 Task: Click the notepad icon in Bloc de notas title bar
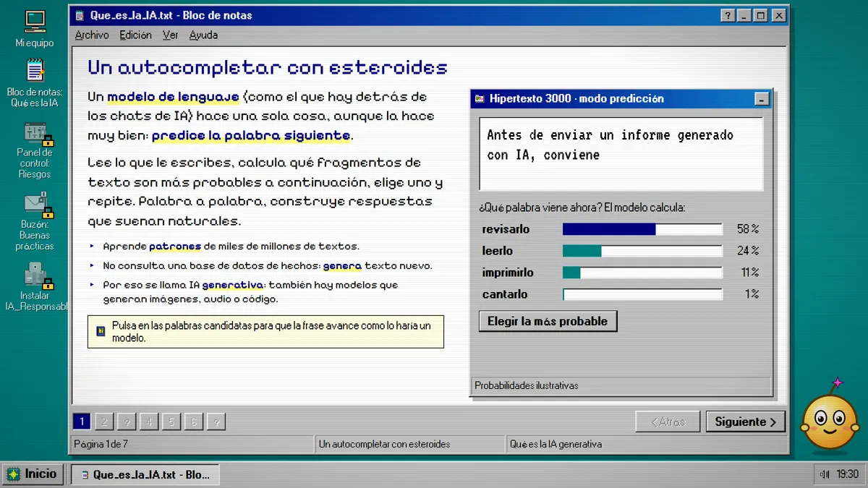point(80,15)
